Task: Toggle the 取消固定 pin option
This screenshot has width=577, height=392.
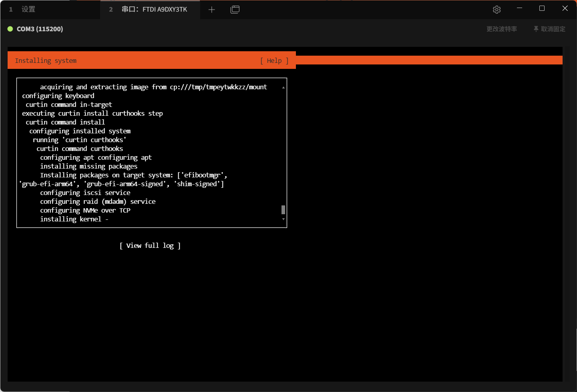Action: [549, 29]
